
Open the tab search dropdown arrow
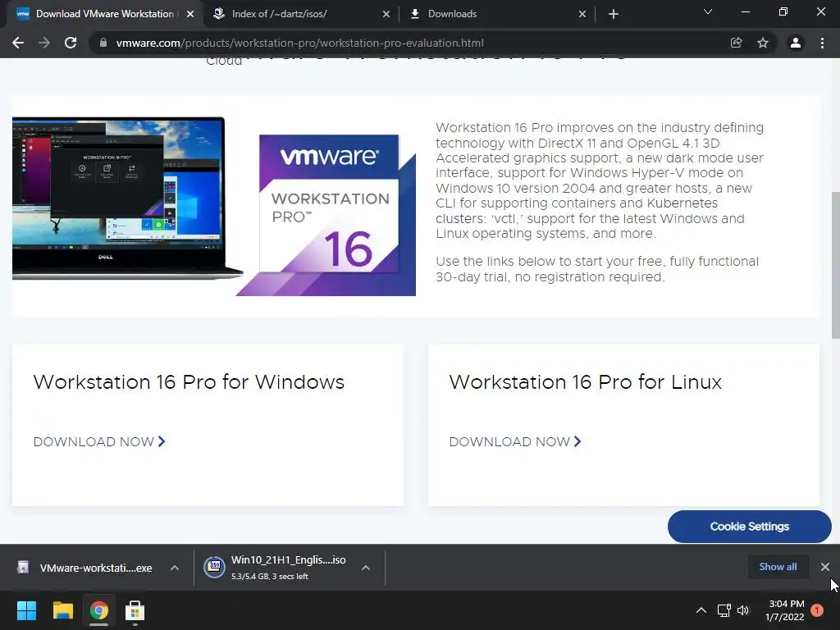(x=708, y=11)
